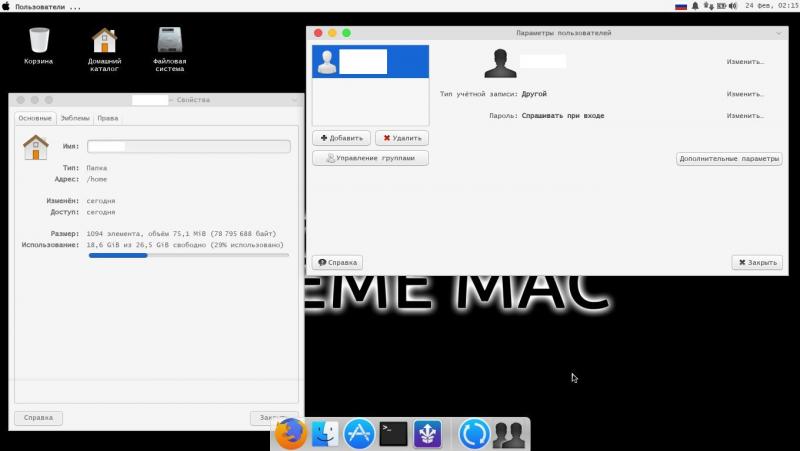Click Дополнительные параметры button

click(729, 158)
